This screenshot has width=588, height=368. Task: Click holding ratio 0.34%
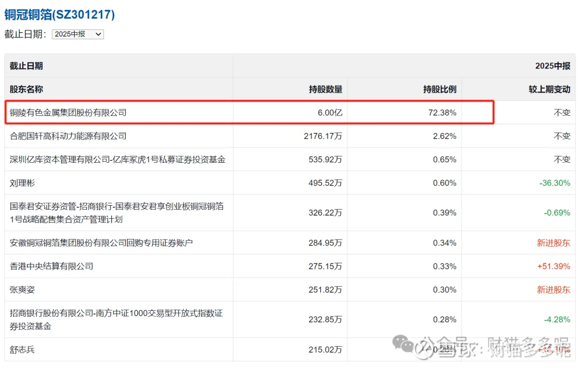(x=445, y=243)
